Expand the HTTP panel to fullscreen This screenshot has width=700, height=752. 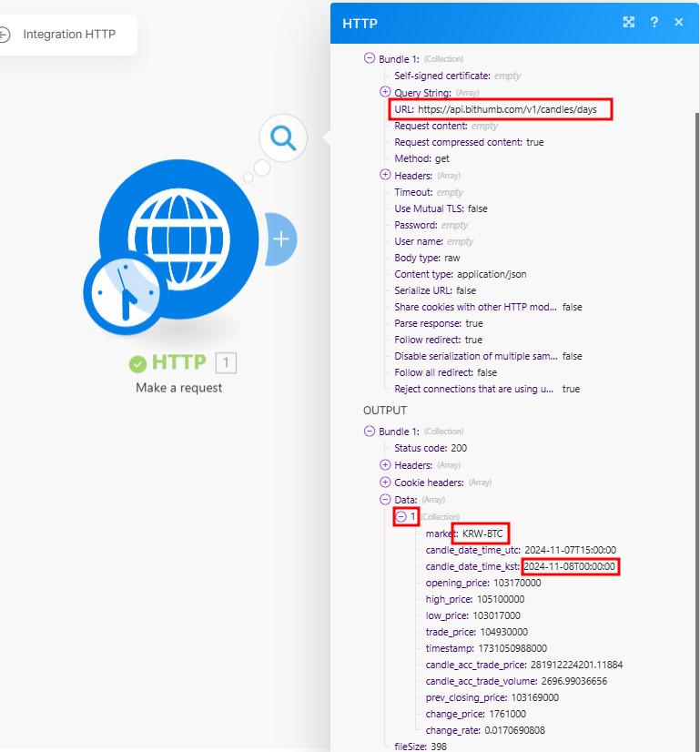(628, 23)
